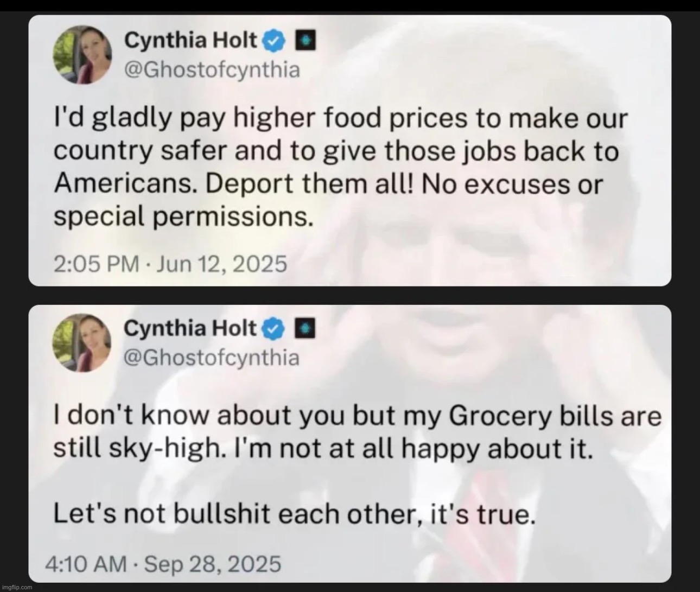Open the affiliate square badge beside Cynthia Holt's name
Screen dimensions: 700x592
(305, 40)
